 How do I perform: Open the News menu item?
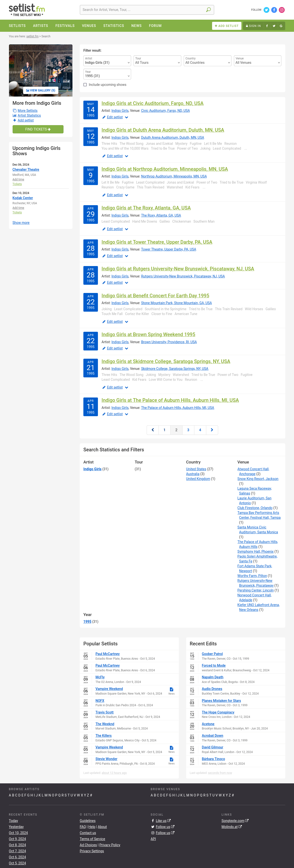[136, 26]
